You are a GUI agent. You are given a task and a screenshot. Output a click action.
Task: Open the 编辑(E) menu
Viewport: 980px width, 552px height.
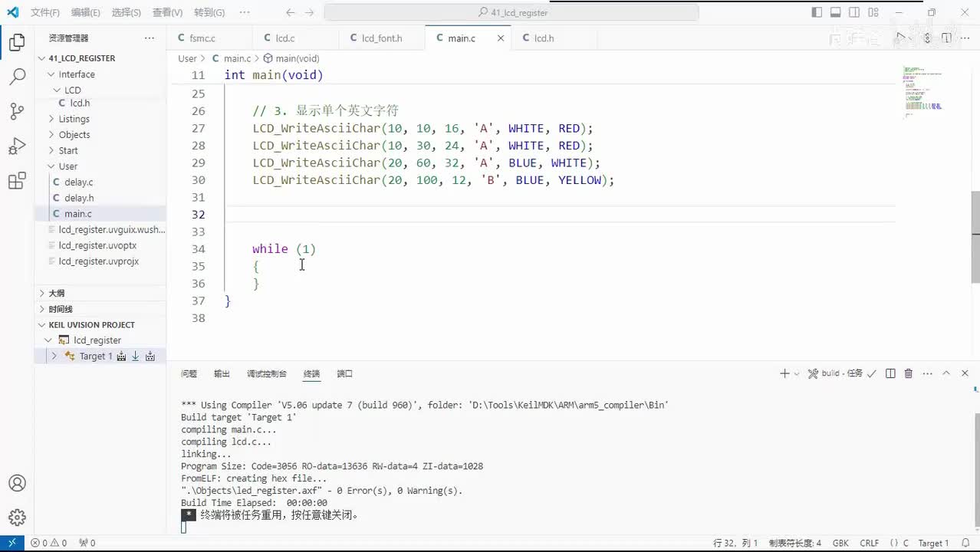click(x=85, y=12)
